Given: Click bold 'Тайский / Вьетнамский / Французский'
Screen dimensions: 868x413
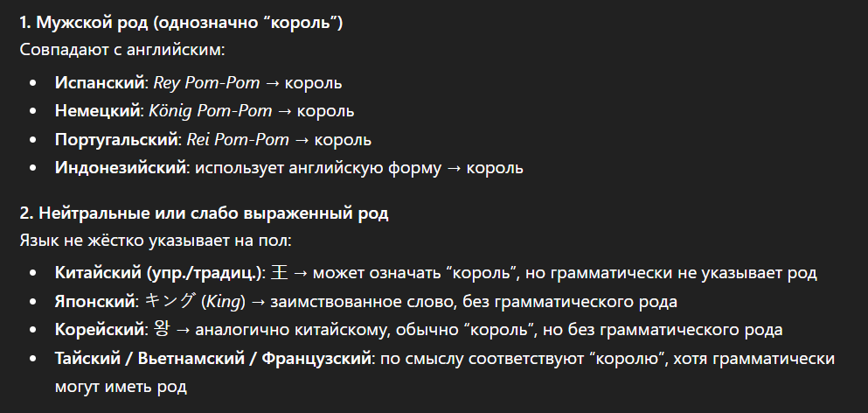Looking at the screenshot, I should tap(212, 358).
